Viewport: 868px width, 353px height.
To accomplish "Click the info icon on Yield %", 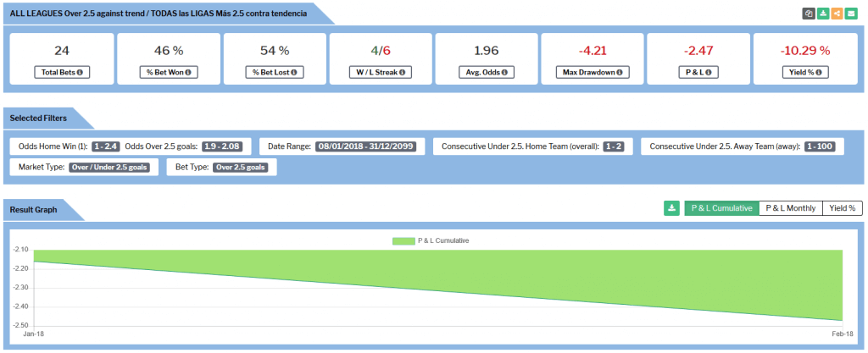I will tap(818, 72).
